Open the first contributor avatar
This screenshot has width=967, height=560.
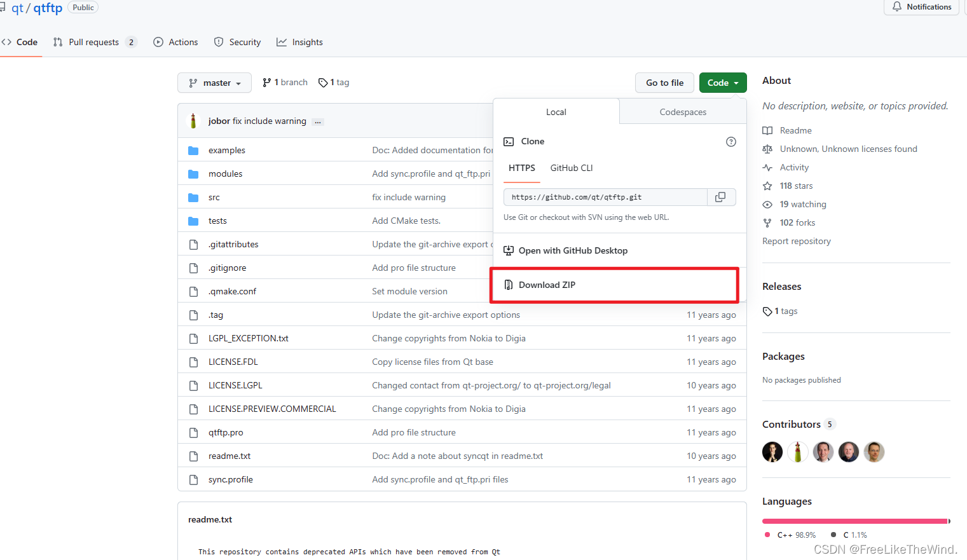point(772,452)
